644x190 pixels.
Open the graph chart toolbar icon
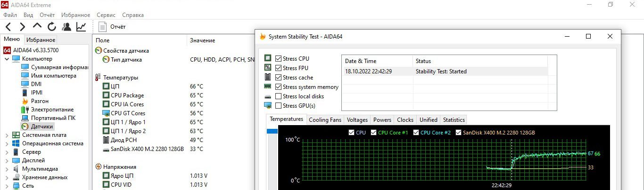click(x=81, y=27)
